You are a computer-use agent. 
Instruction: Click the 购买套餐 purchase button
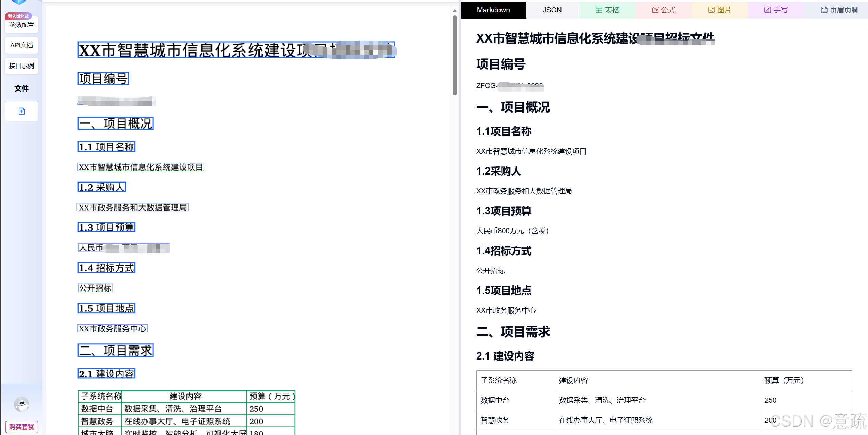point(22,427)
